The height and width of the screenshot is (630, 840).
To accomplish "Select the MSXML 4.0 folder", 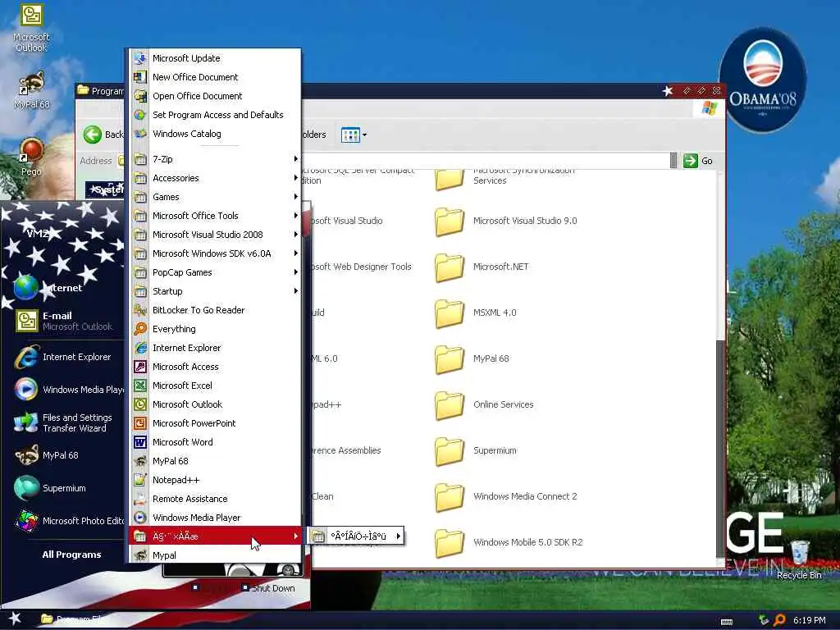I will pyautogui.click(x=475, y=313).
